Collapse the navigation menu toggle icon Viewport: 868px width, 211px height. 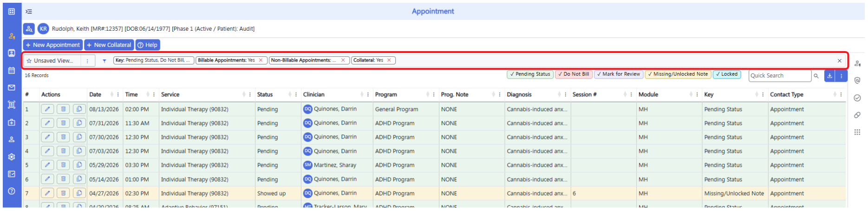tap(29, 11)
